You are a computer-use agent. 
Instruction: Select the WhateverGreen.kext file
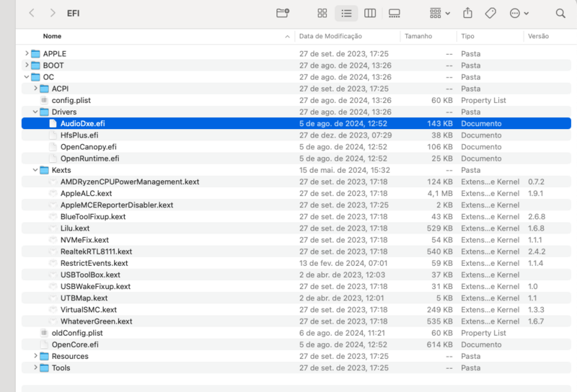96,321
